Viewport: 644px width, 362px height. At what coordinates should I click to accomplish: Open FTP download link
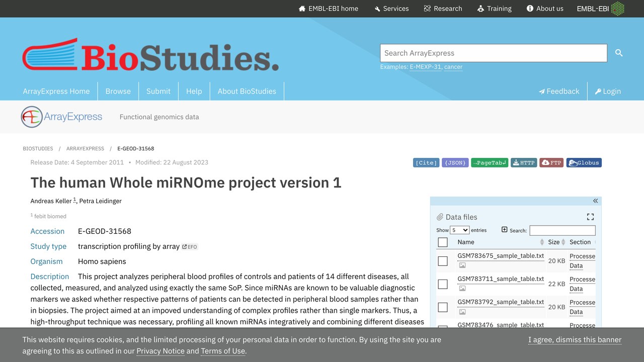(x=551, y=162)
